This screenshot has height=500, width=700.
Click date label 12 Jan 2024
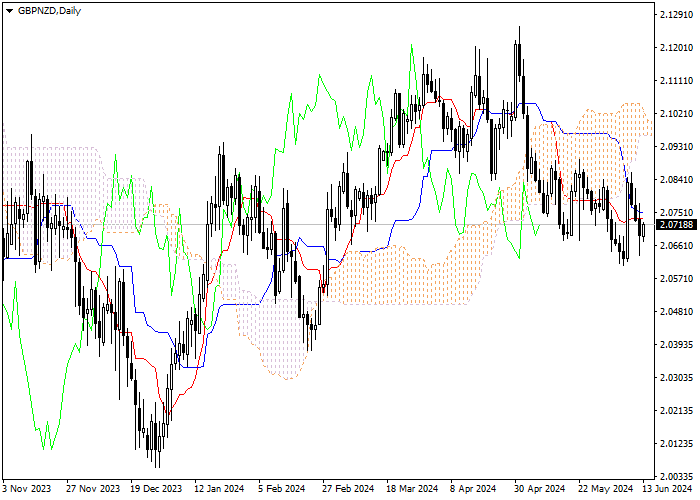click(x=220, y=489)
